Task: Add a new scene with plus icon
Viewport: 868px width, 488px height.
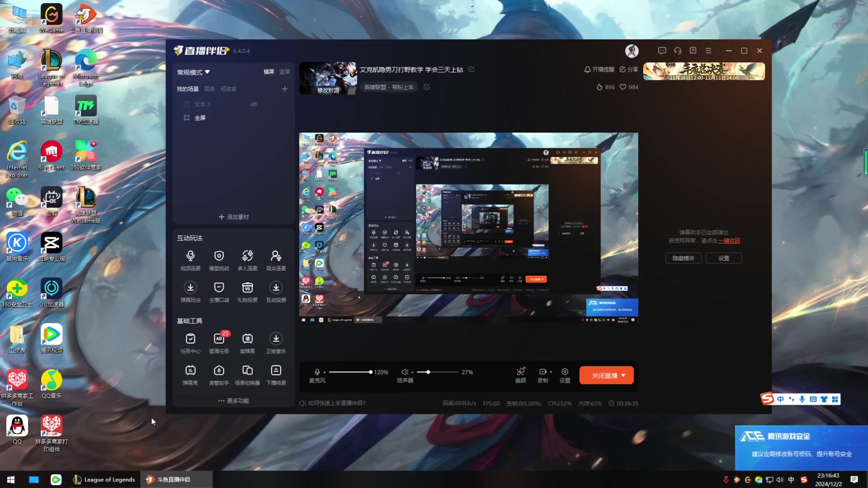Action: pyautogui.click(x=284, y=89)
